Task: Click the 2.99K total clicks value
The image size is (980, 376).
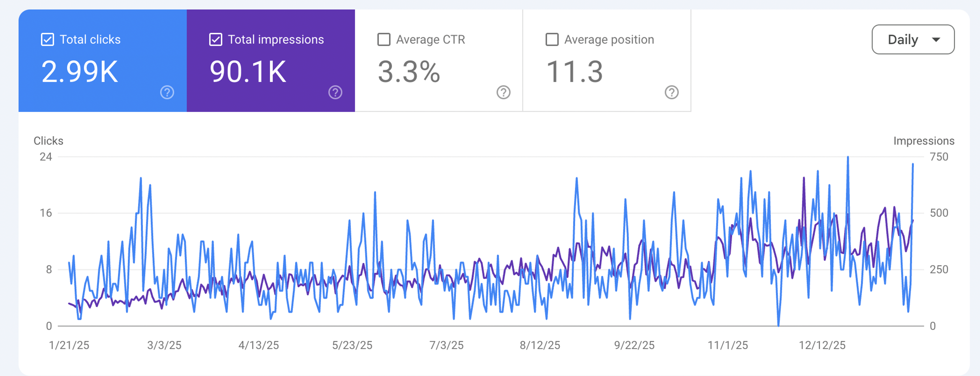Action: [80, 72]
